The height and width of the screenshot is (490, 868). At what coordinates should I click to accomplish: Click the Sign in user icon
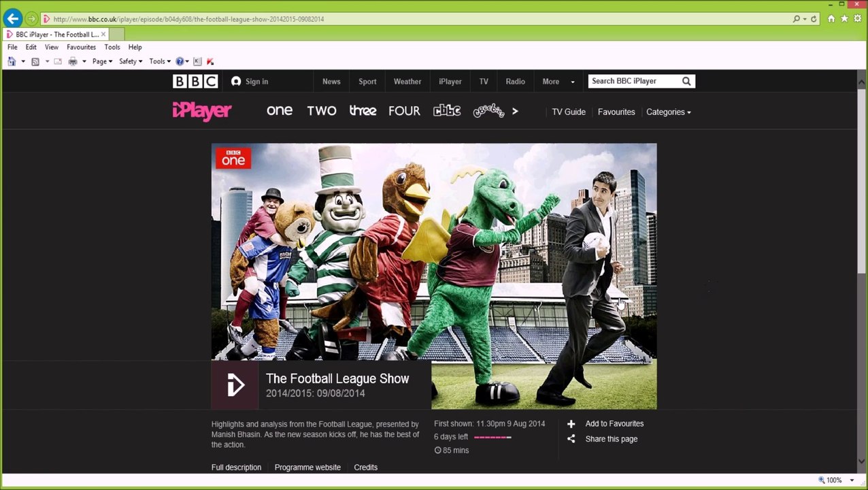[x=236, y=81]
